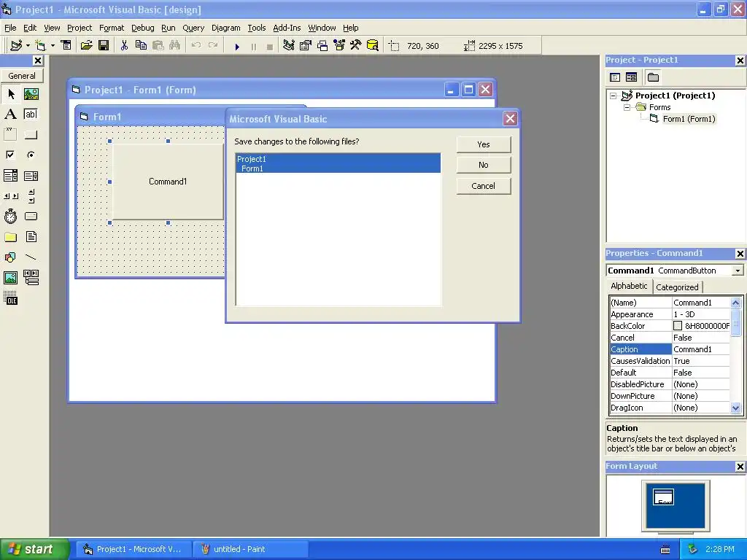Collapse the Project1 (Project1) tree node

(x=613, y=96)
